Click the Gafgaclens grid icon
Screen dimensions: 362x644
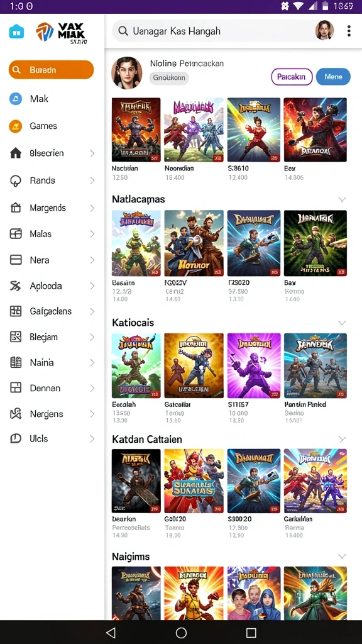point(16,311)
